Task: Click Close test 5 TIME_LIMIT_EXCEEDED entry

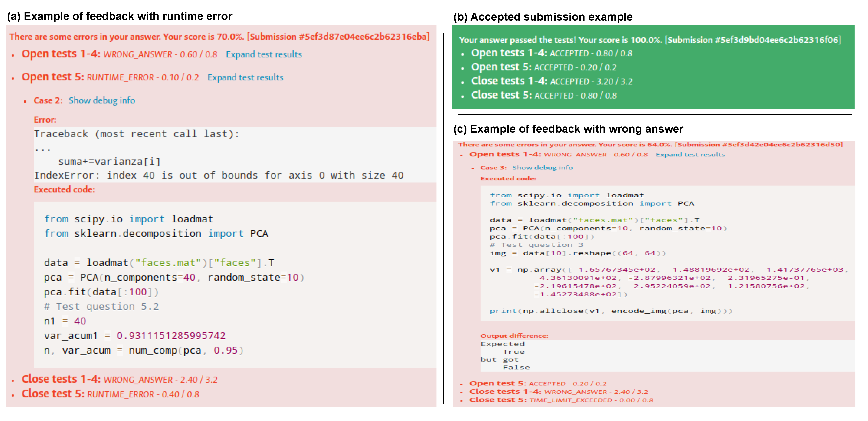Action: click(x=498, y=400)
